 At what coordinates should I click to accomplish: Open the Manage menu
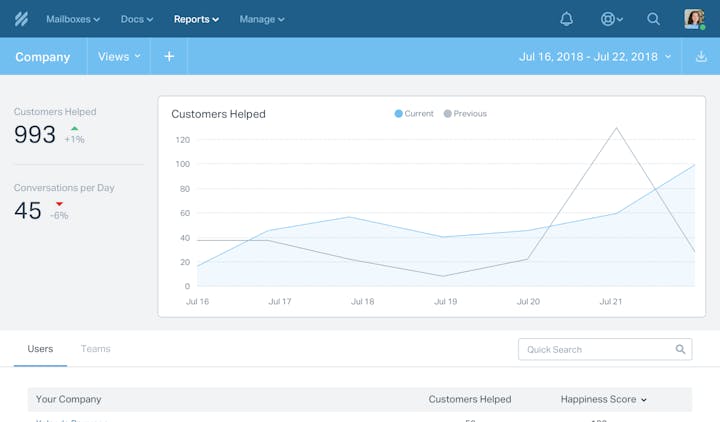260,19
